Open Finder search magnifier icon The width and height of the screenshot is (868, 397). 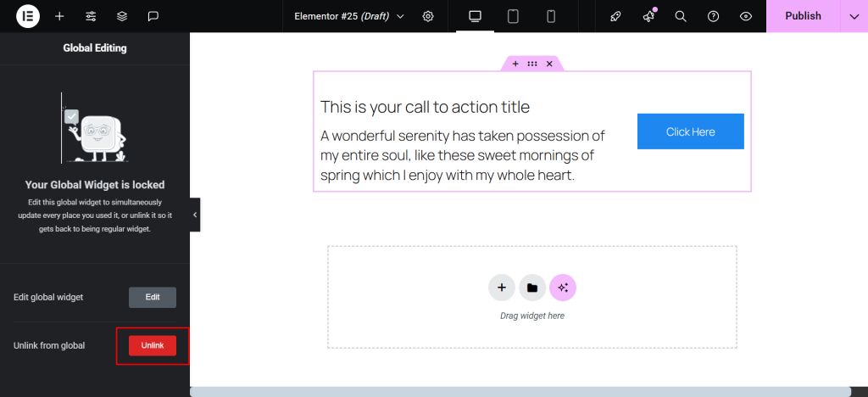(x=681, y=16)
